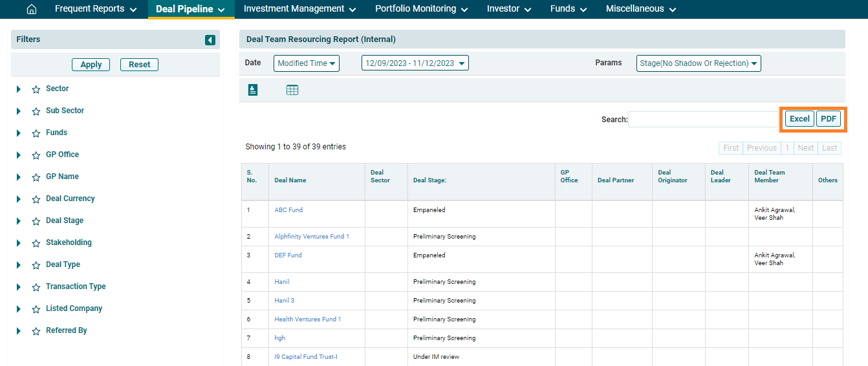This screenshot has height=366, width=868.
Task: Switch to the table grid view icon
Action: [x=292, y=91]
